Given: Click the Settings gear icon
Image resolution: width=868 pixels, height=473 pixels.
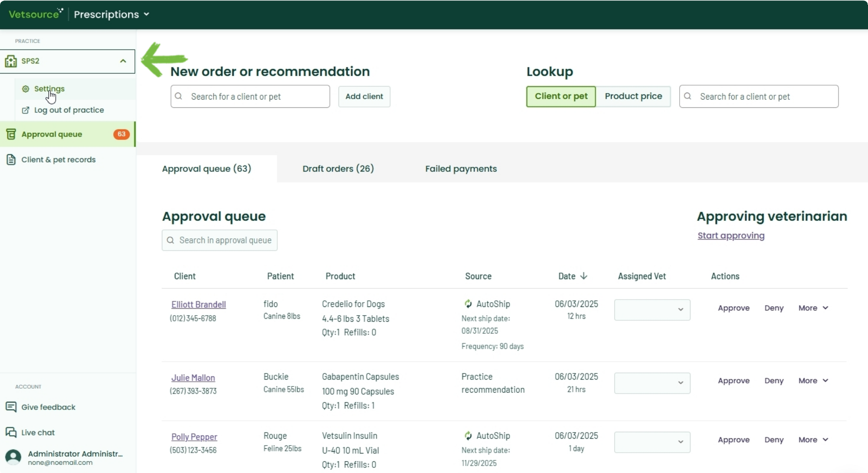Looking at the screenshot, I should pos(26,89).
